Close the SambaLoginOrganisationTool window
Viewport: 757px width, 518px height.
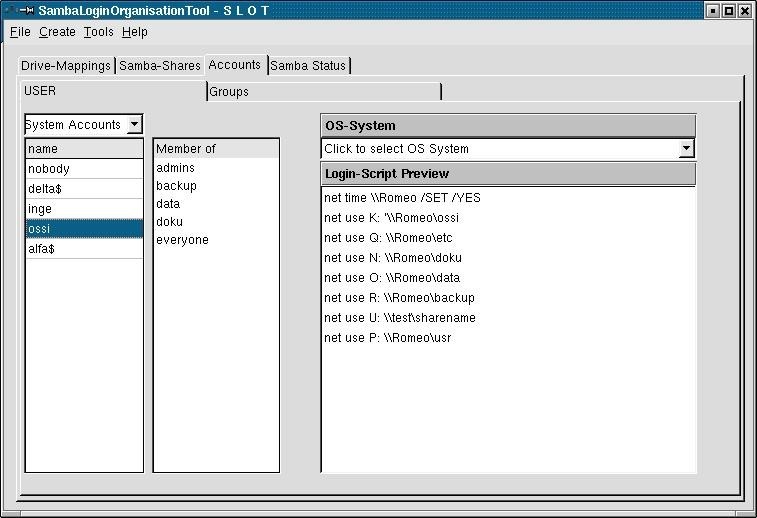pyautogui.click(x=745, y=10)
